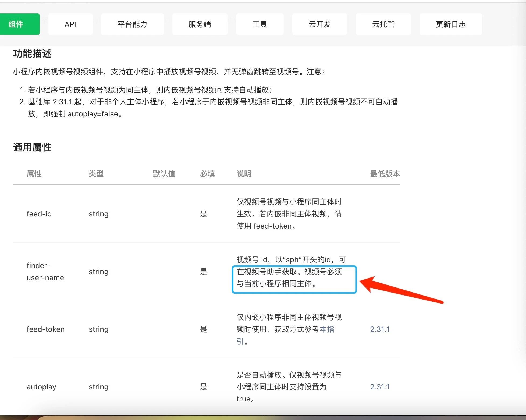Screen dimensions: 526x420
Task: Click the feed-token attribute name
Action: click(x=45, y=329)
